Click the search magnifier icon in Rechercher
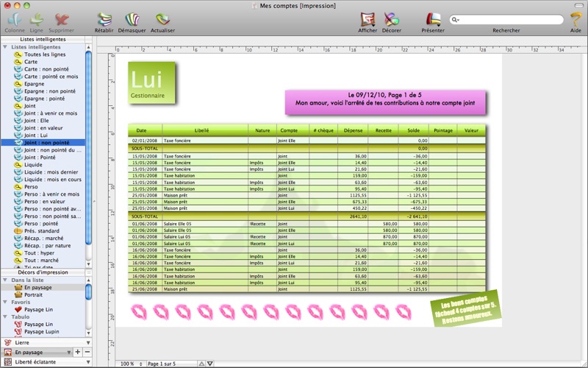The width and height of the screenshot is (588, 368). click(454, 20)
